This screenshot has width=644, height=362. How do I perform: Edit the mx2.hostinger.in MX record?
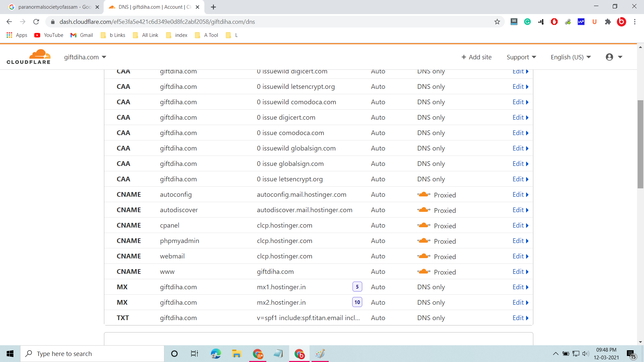[520, 302]
